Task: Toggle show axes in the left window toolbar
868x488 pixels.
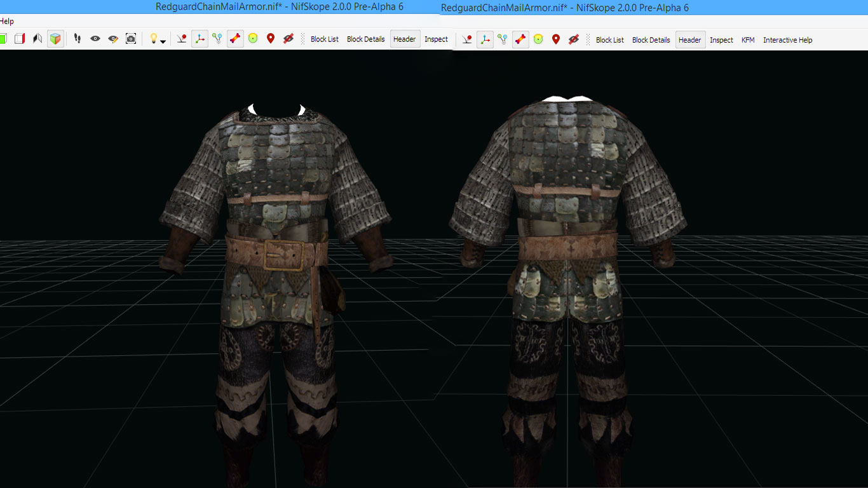Action: pos(200,39)
